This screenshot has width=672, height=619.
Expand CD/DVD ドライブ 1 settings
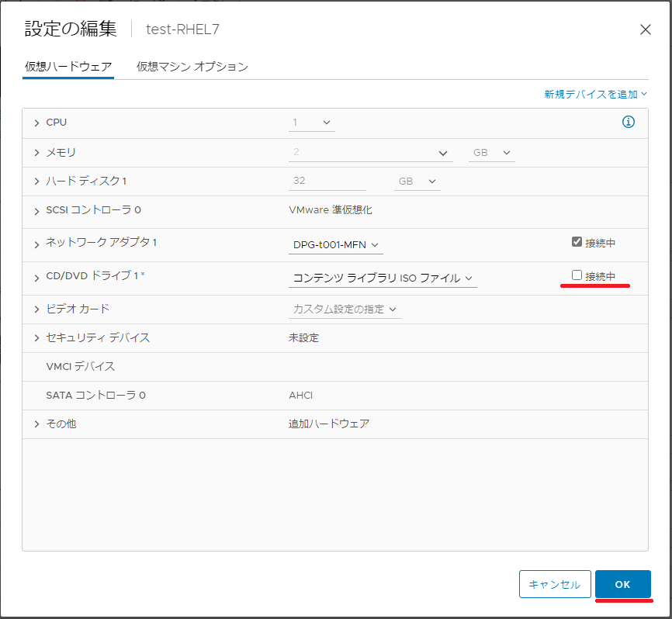click(x=36, y=278)
